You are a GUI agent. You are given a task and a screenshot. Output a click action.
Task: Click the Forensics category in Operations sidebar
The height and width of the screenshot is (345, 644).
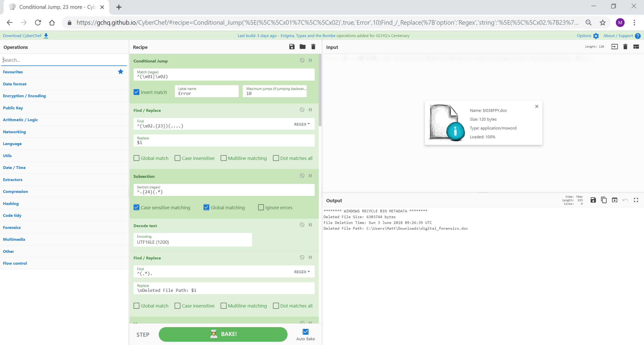(12, 227)
